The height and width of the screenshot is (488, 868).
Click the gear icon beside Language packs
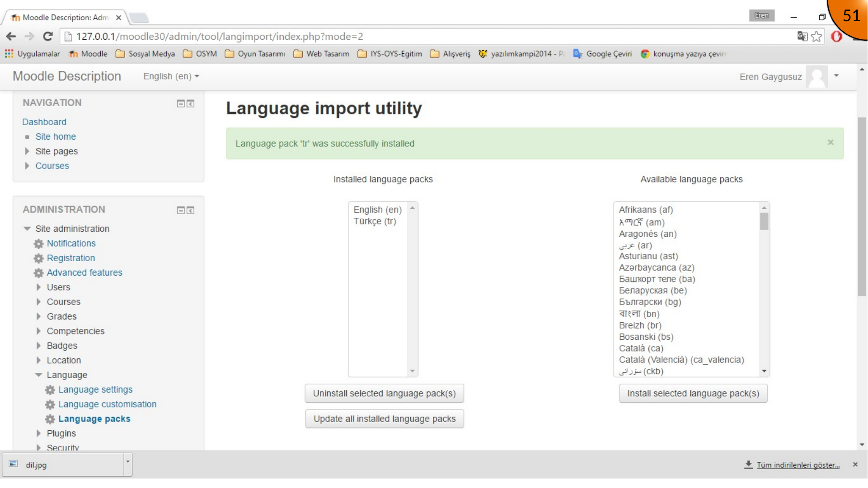point(50,419)
